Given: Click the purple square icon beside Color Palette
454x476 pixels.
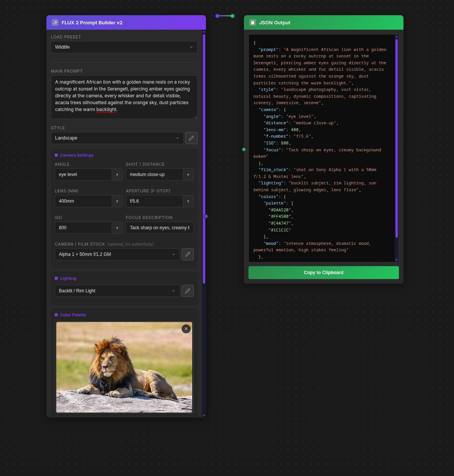Looking at the screenshot, I should click(56, 315).
